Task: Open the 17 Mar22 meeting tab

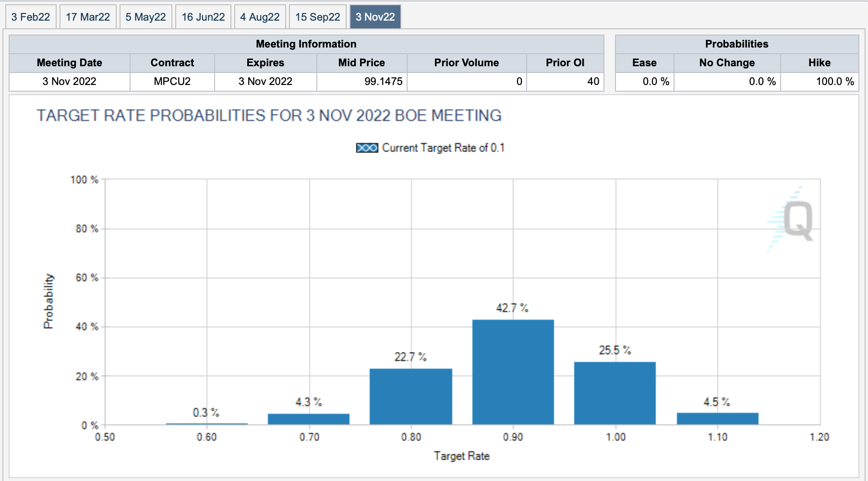Action: coord(88,17)
